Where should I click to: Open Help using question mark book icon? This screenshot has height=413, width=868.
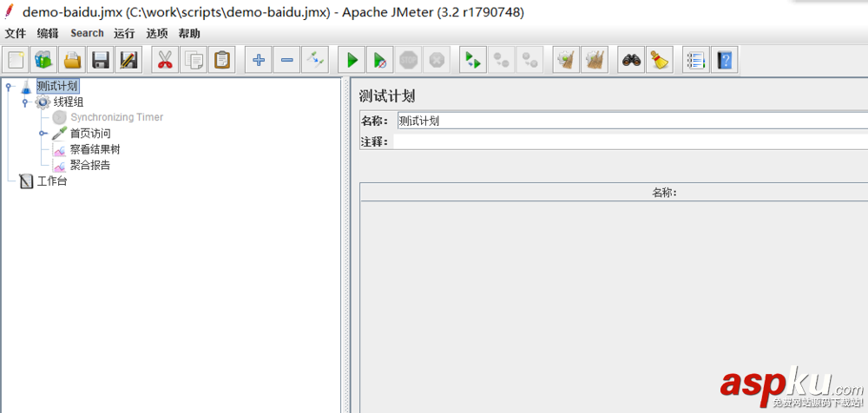tap(724, 59)
